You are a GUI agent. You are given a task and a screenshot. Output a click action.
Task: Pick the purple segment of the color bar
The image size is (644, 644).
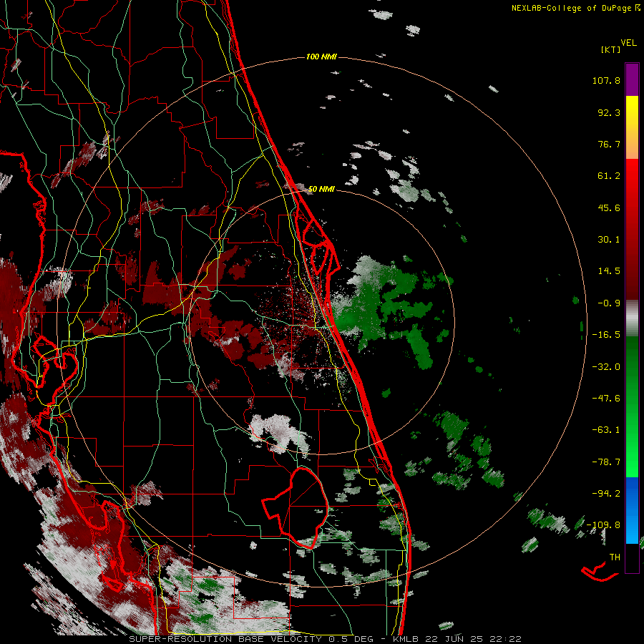(x=632, y=79)
